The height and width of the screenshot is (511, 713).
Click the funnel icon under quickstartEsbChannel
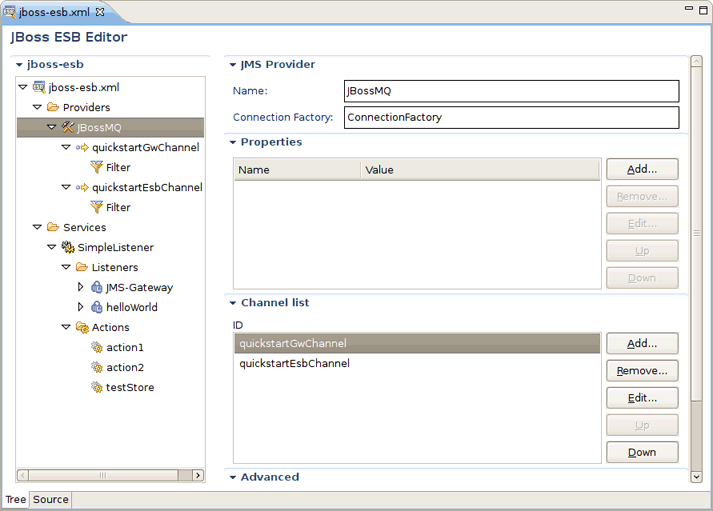(96, 207)
